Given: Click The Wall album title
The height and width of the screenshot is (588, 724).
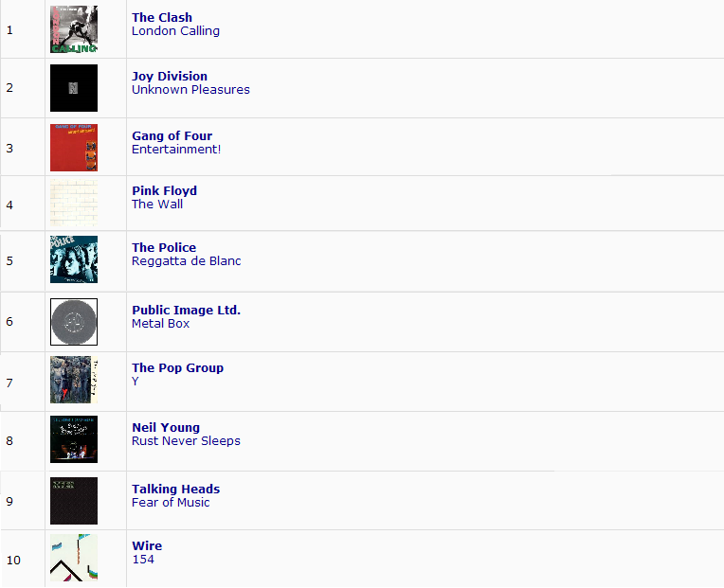Looking at the screenshot, I should [x=157, y=205].
